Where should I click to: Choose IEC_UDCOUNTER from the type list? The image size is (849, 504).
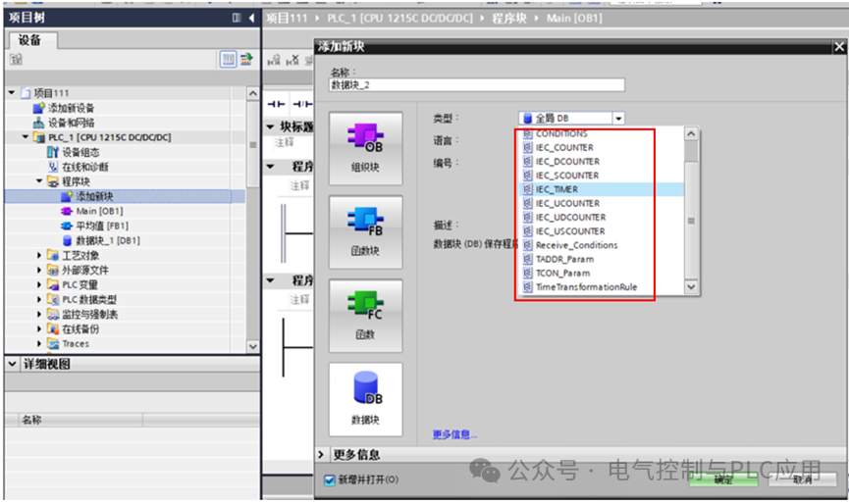(601, 218)
